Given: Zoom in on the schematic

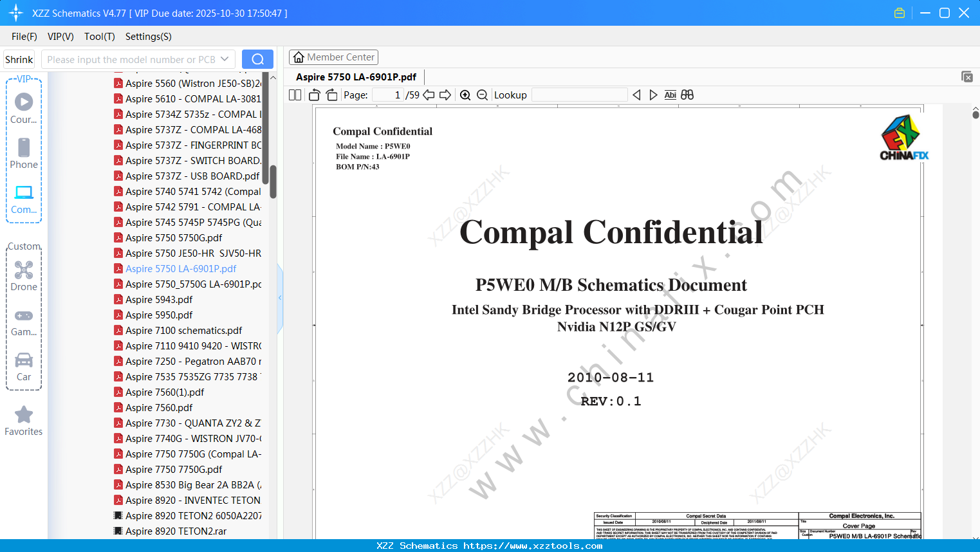Looking at the screenshot, I should (x=465, y=95).
